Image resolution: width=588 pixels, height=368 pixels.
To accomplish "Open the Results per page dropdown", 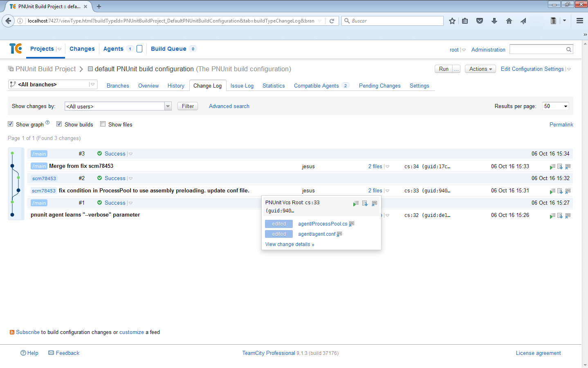I will coord(555,106).
